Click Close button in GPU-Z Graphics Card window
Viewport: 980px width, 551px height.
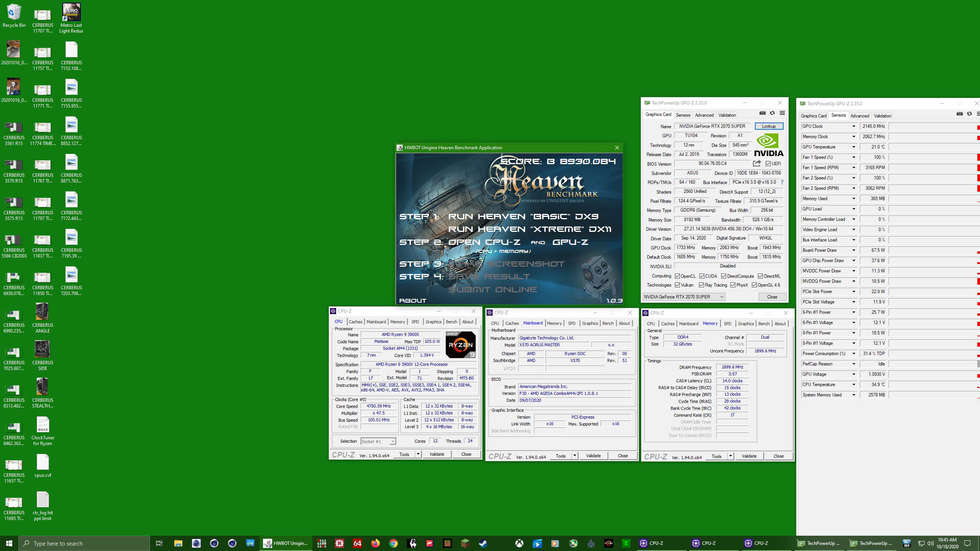pos(772,297)
